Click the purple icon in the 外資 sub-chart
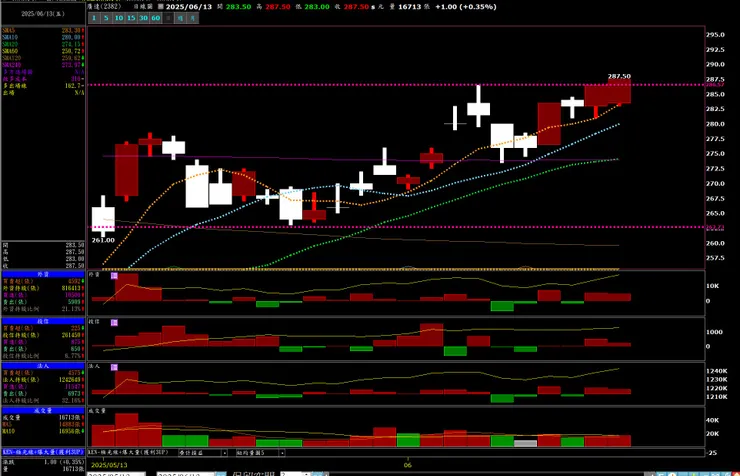 coord(114,276)
